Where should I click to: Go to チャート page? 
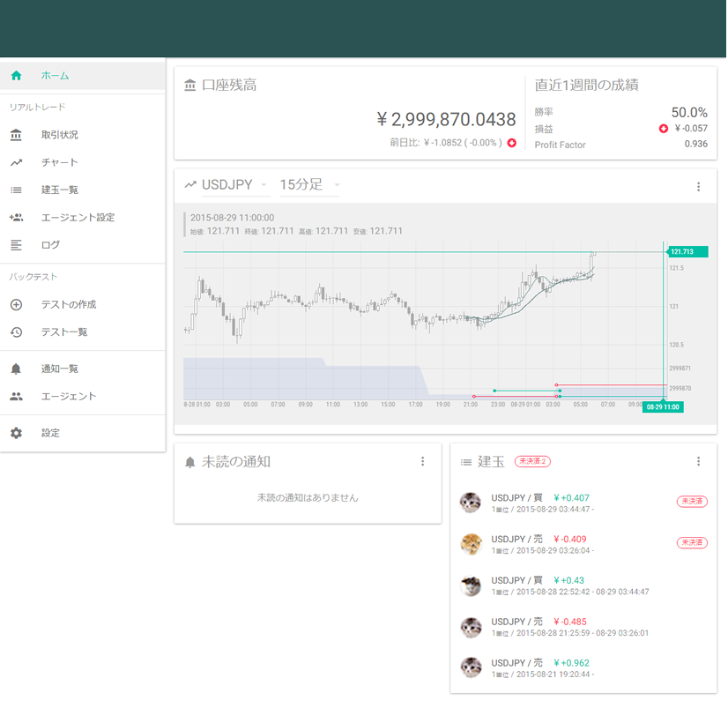[x=83, y=162]
